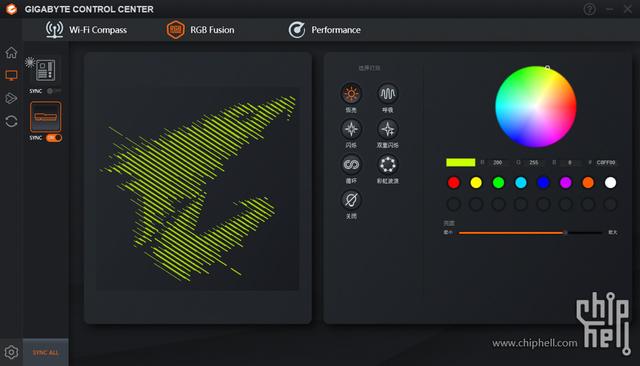
Task: Disable SYNC for the selected memory device
Action: click(54, 138)
